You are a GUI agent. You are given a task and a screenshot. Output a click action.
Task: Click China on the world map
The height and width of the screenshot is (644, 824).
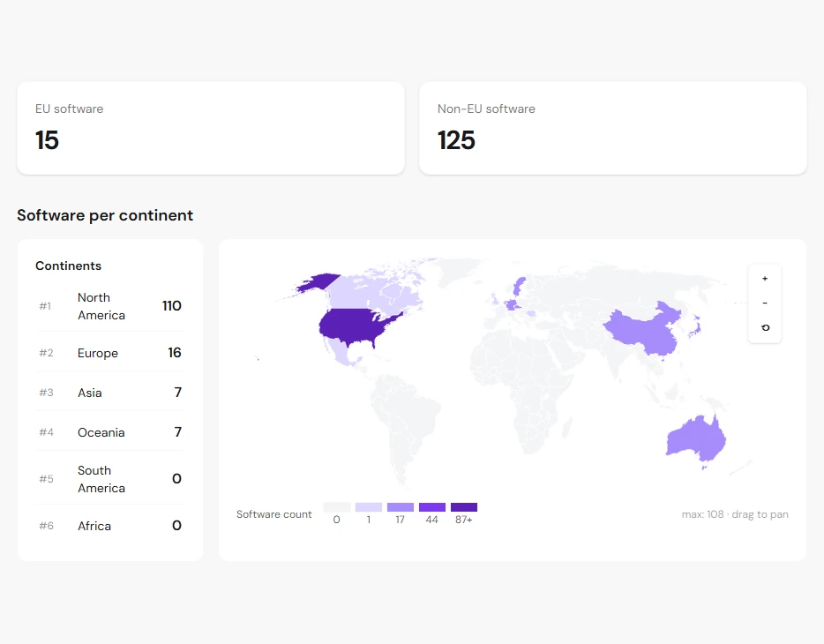pyautogui.click(x=644, y=331)
